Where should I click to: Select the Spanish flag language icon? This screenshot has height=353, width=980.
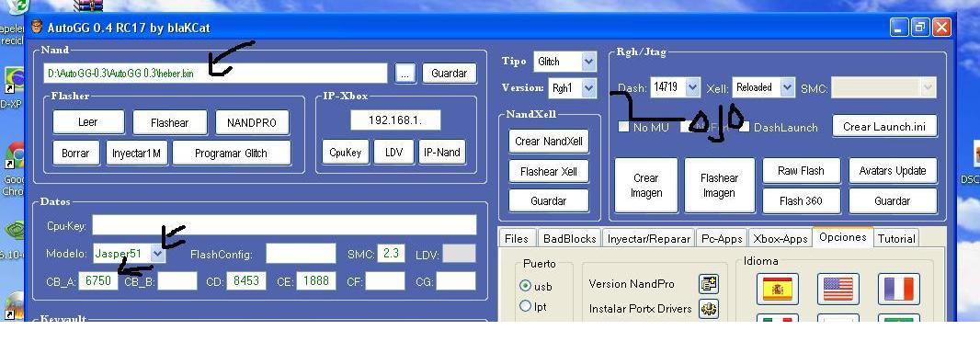[778, 289]
